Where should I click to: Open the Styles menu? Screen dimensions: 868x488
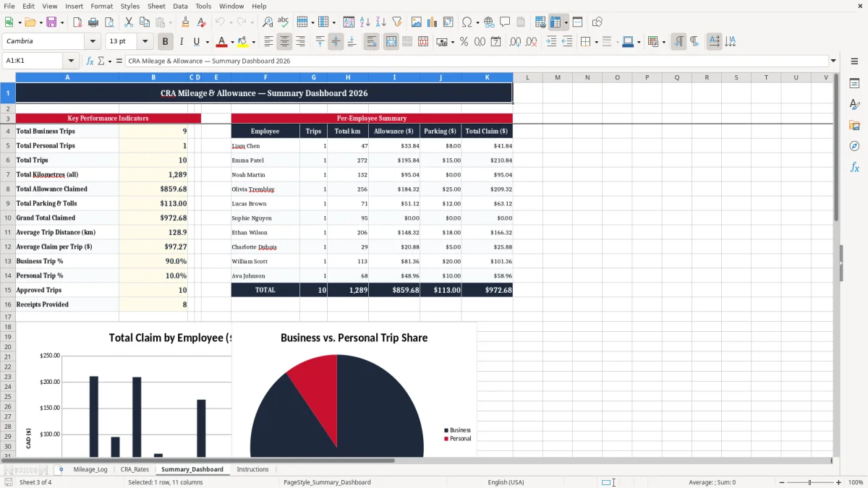(130, 6)
